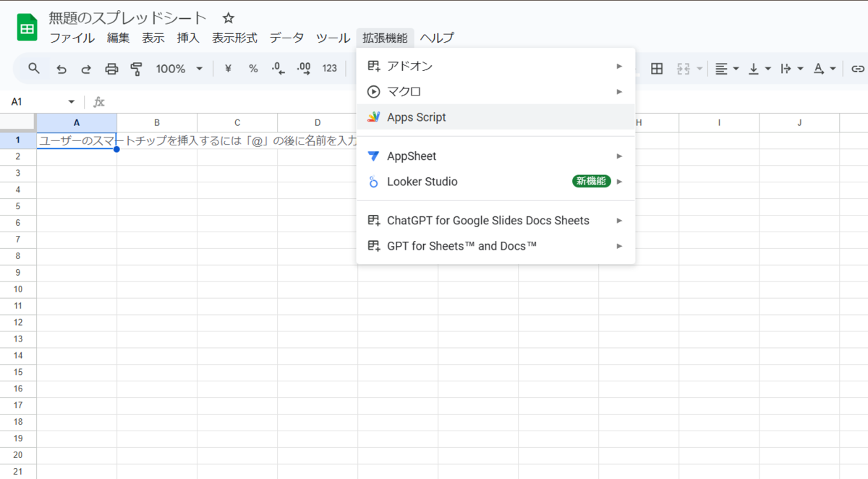Viewport: 868px width, 479px height.
Task: Increase decimal places
Action: (x=304, y=69)
